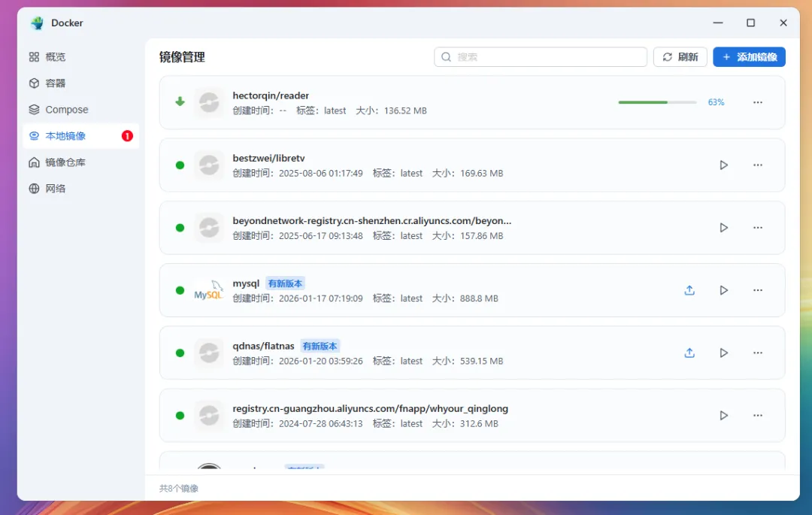Run the whyour_qinglong image
This screenshot has width=812, height=515.
[x=723, y=416]
